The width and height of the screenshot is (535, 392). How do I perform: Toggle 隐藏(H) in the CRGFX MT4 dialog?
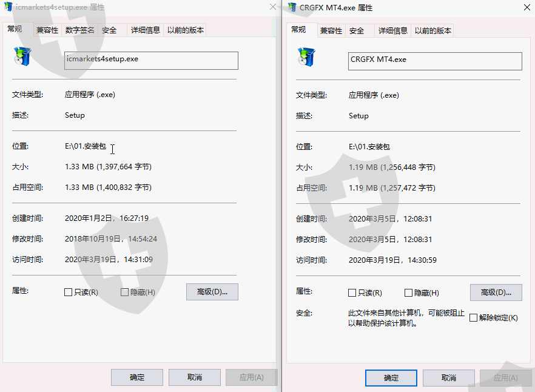(408, 293)
